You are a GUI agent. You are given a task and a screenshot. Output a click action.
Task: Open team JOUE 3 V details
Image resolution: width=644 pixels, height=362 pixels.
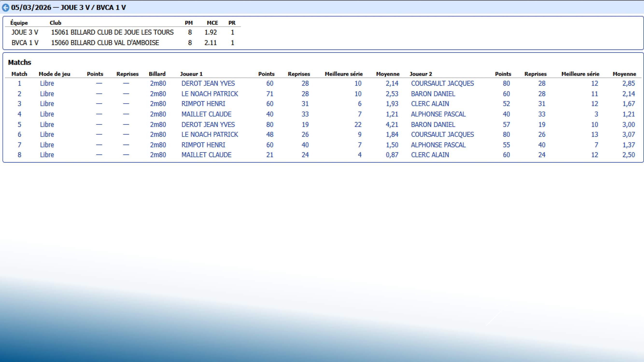(x=25, y=32)
